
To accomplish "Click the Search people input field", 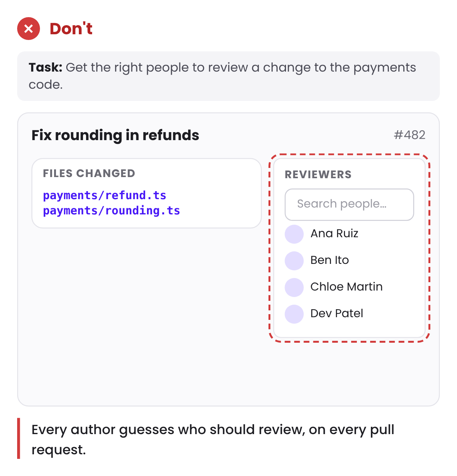I will (349, 204).
